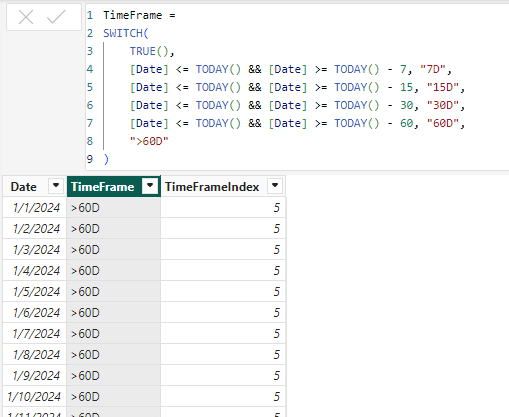Click the closing parenthesis on line 9

106,159
